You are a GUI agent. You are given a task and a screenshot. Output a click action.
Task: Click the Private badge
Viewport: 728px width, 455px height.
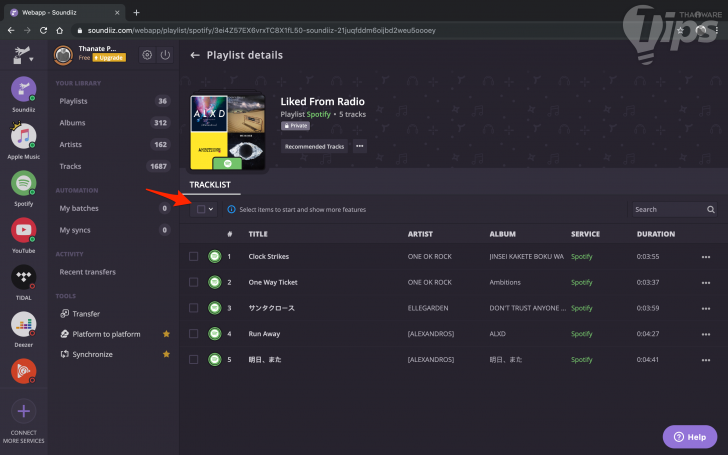pos(295,125)
